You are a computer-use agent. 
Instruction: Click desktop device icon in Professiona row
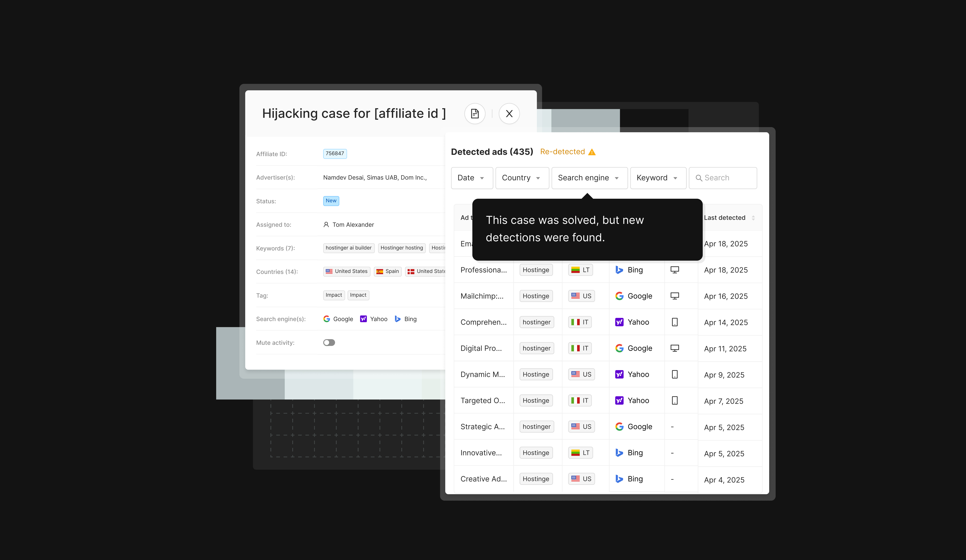point(674,270)
